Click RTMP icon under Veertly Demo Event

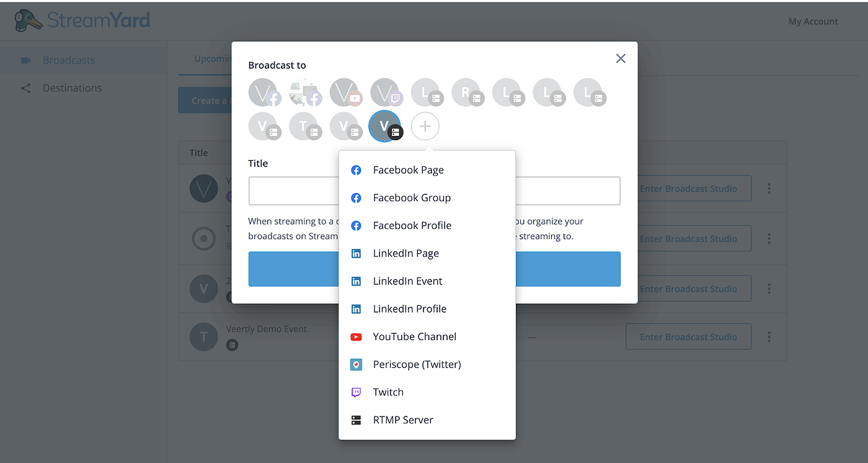[232, 344]
